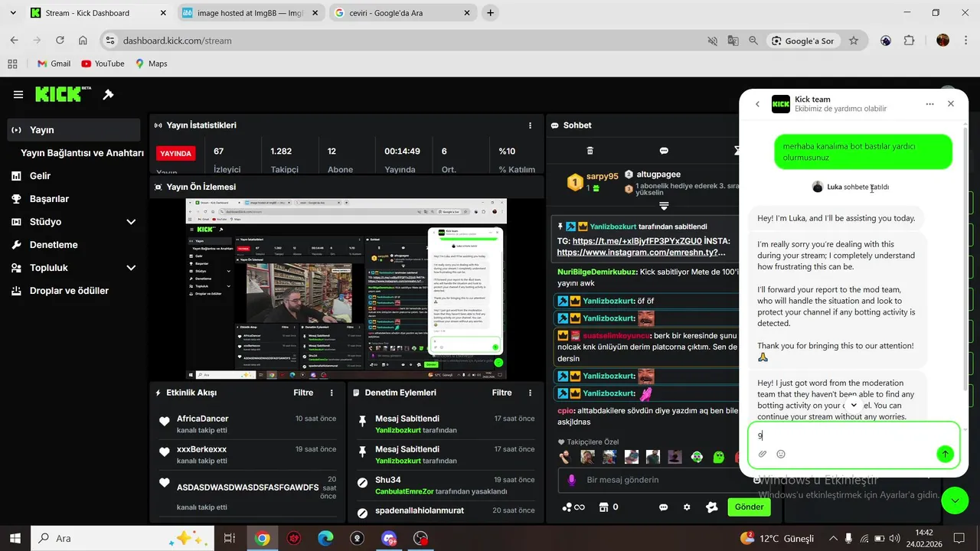
Task: Click the purple microphone icon in chat input
Action: click(571, 480)
